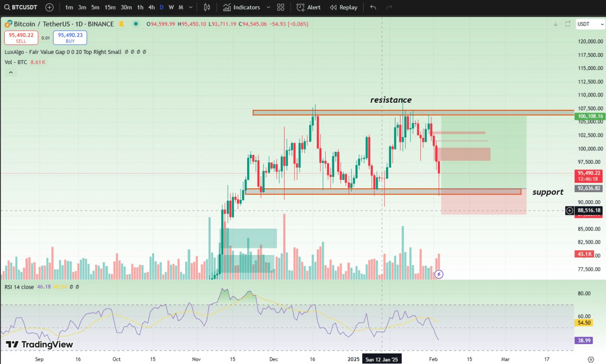606x364 pixels.
Task: Click the Bitcoin coin logo in legend
Action: (8, 24)
